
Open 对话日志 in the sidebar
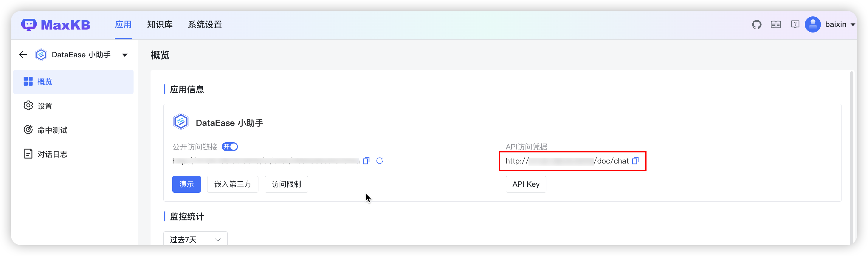tap(52, 155)
